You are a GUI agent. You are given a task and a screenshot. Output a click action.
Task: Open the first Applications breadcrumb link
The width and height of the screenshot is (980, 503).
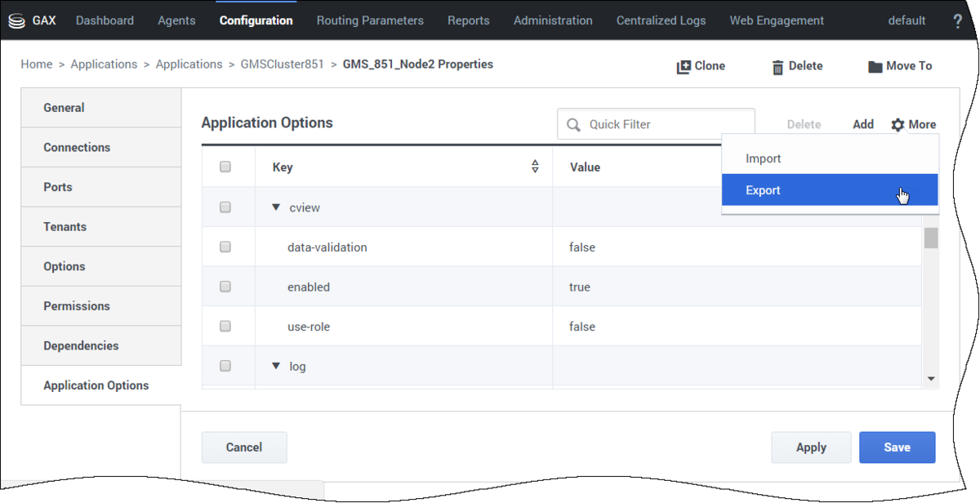click(104, 64)
